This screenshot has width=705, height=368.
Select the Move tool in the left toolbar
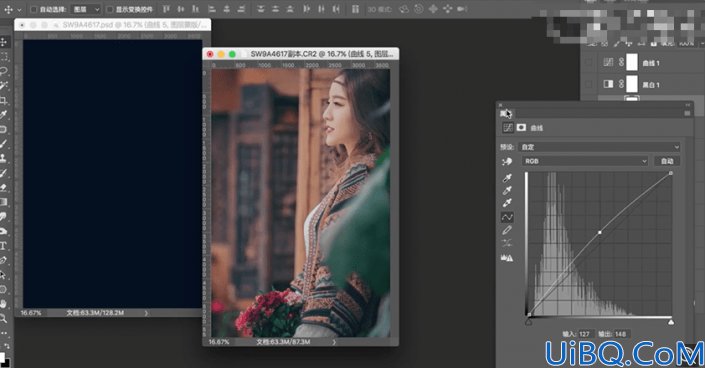pos(4,42)
